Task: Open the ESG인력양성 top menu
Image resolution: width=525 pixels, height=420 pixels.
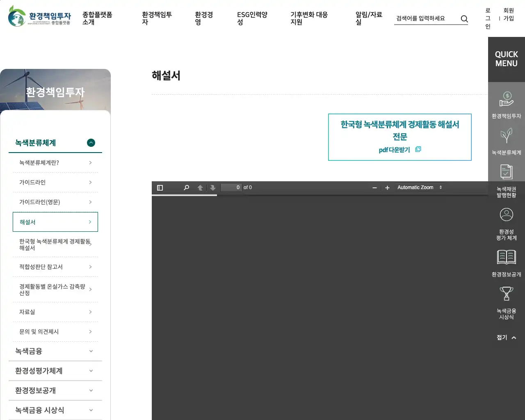Action: click(252, 18)
